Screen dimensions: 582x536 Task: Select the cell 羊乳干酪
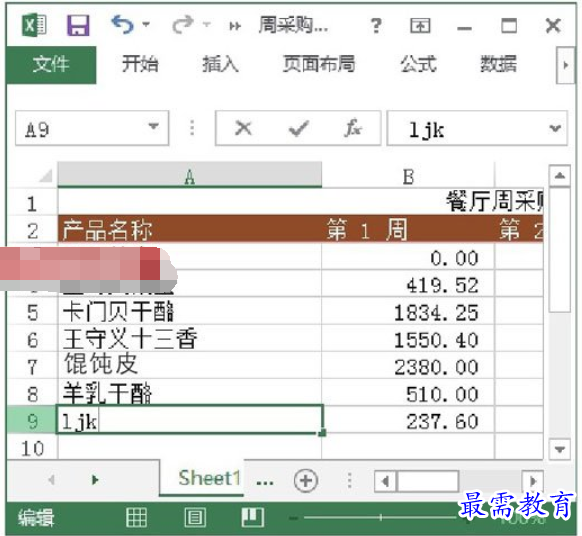(190, 392)
